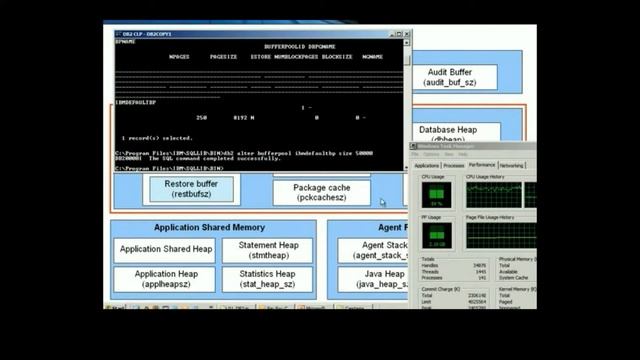Click the DB2 CLP window title bar icon

(x=118, y=34)
